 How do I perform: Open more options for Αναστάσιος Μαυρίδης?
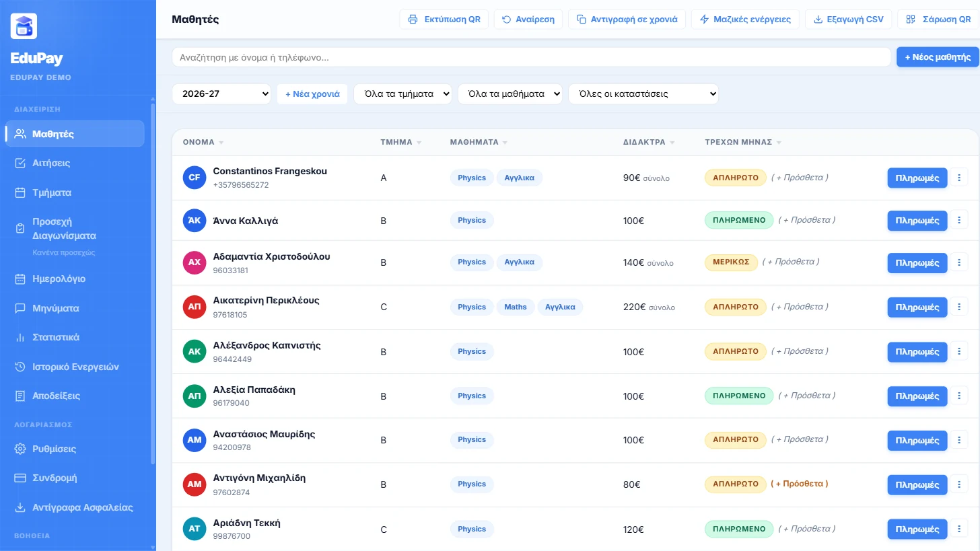[x=959, y=440]
